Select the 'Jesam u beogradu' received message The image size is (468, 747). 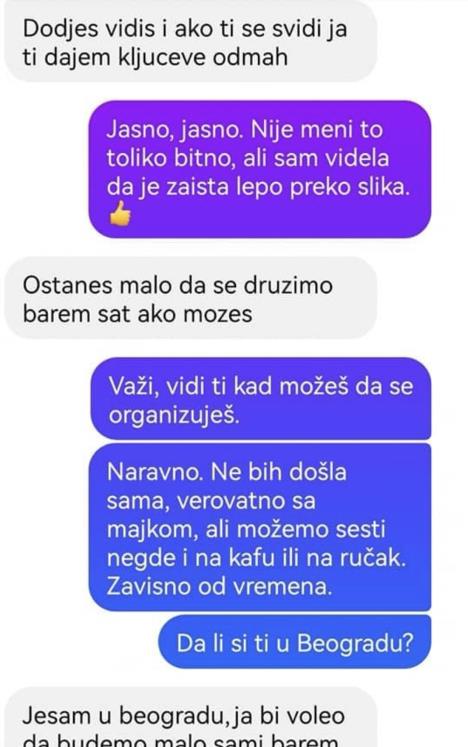click(191, 717)
